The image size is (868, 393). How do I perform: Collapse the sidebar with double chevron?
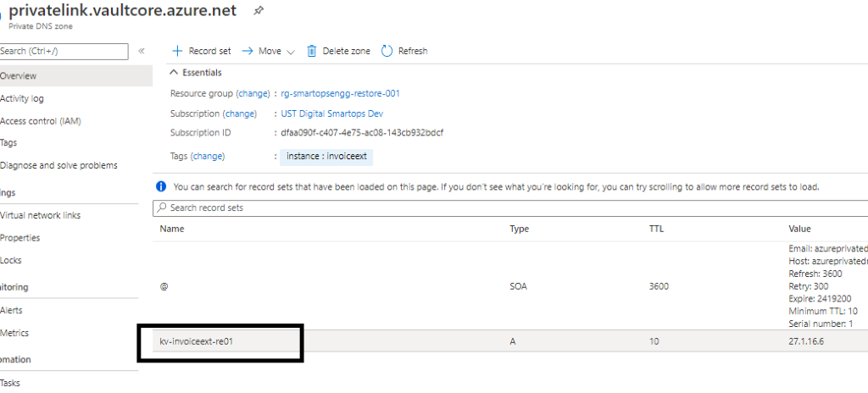point(142,51)
